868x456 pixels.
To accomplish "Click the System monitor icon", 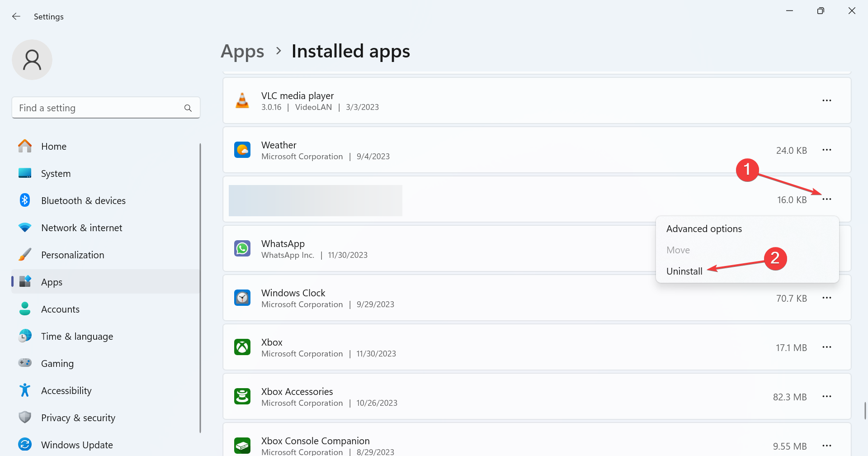I will (x=25, y=173).
